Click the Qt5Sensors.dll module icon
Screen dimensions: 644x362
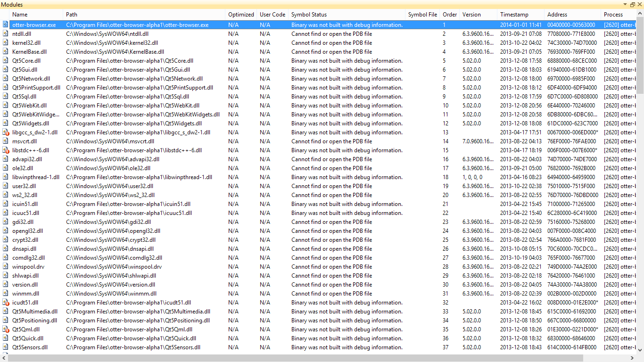[6, 347]
